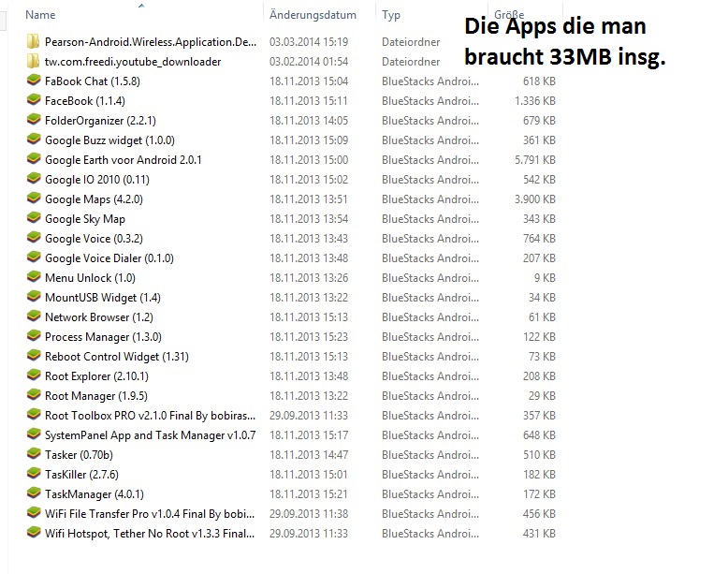Click the size value 648 KB

point(539,435)
